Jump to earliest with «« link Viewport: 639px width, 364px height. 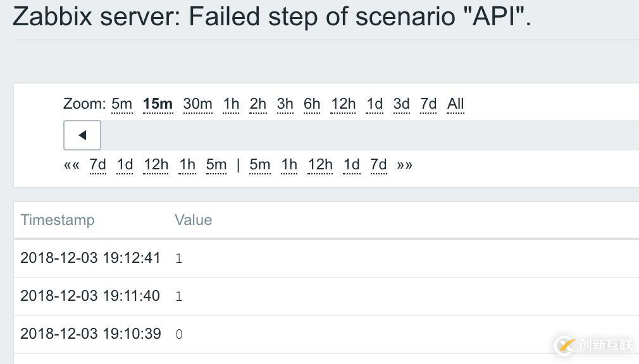tap(71, 165)
